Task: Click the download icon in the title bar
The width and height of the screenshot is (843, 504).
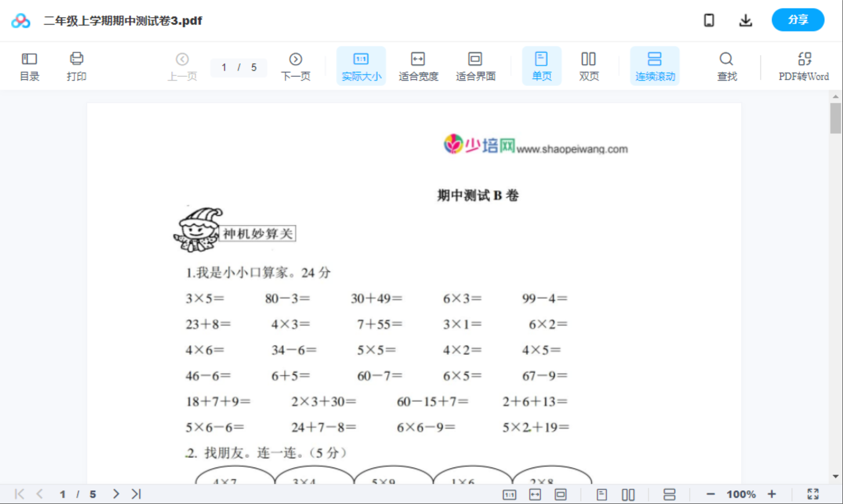Action: coord(746,20)
